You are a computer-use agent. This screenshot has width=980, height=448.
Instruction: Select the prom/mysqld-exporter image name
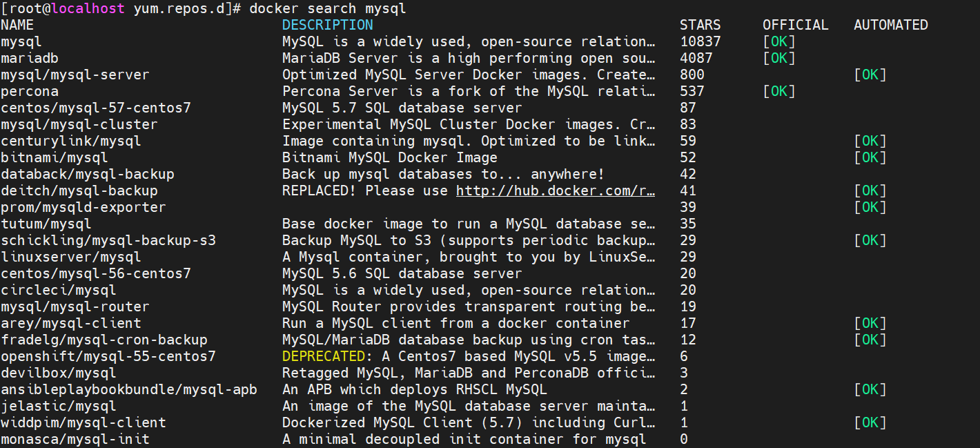tap(84, 207)
